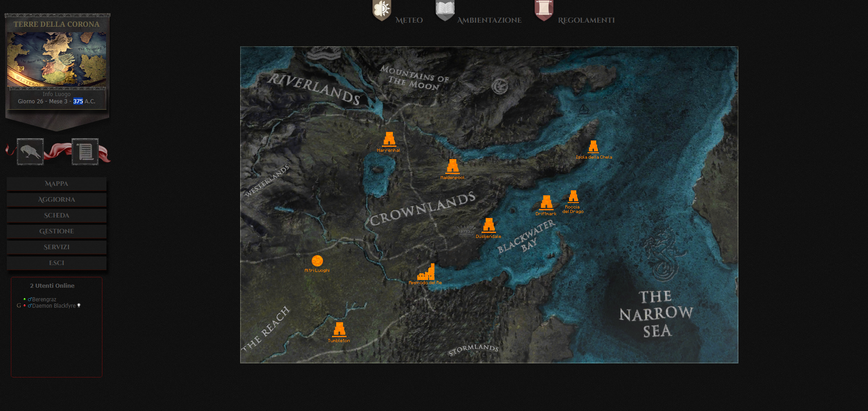Click the Harrenhal label text
Viewport: 868px width, 411px height.
coord(389,150)
